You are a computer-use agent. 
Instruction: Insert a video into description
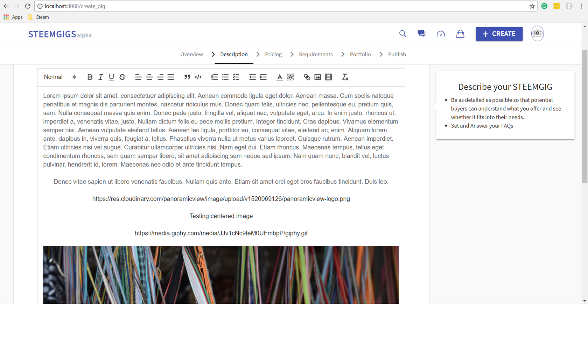point(328,77)
